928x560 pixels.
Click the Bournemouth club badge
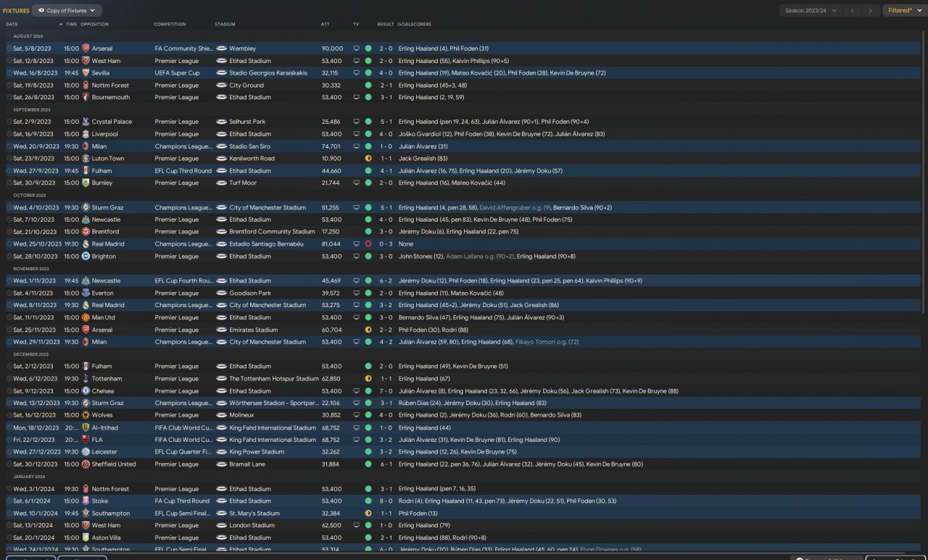[86, 97]
